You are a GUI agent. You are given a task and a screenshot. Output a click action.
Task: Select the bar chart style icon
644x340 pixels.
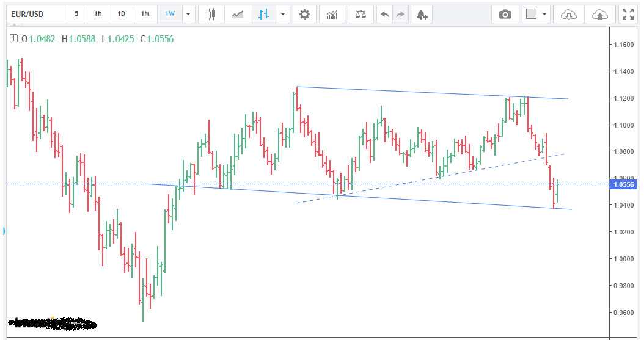(x=264, y=14)
